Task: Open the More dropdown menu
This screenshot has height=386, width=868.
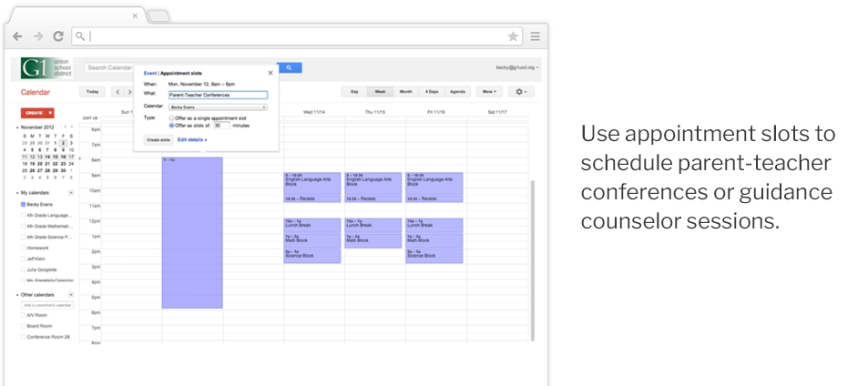Action: click(x=489, y=92)
